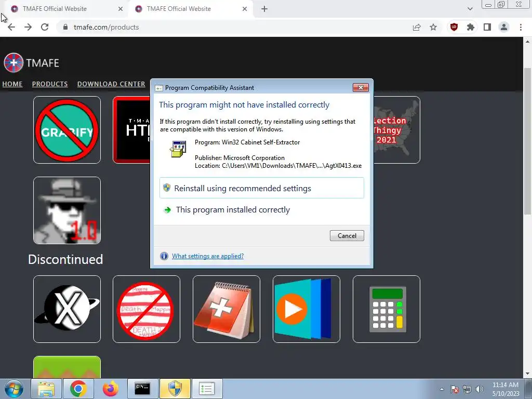Show hidden tray icons arrow
The image size is (532, 399).
(442, 389)
